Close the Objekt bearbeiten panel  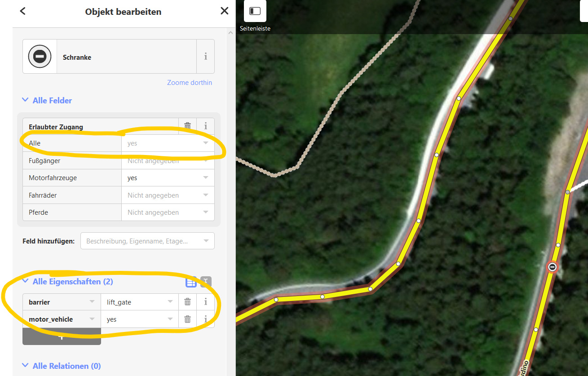pyautogui.click(x=225, y=11)
